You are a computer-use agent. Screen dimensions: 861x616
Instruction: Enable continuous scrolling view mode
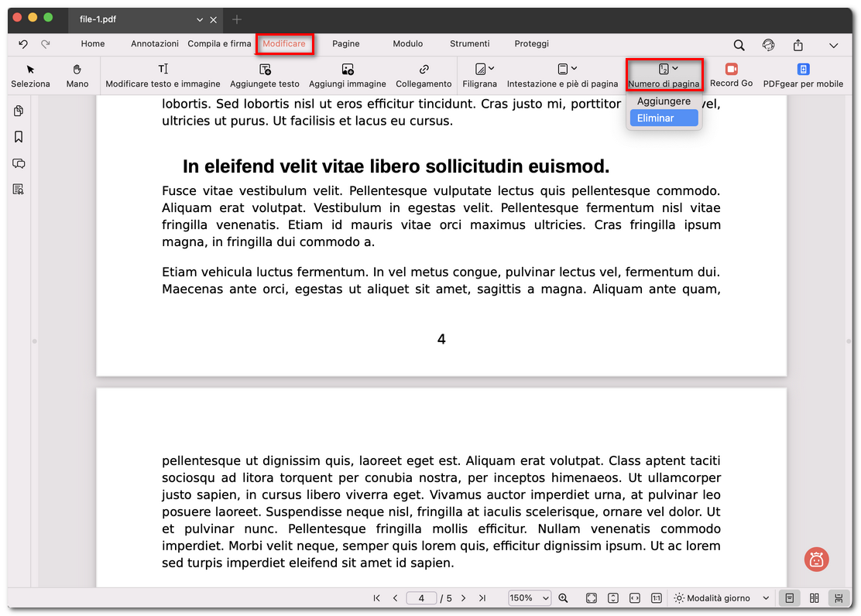click(x=840, y=597)
